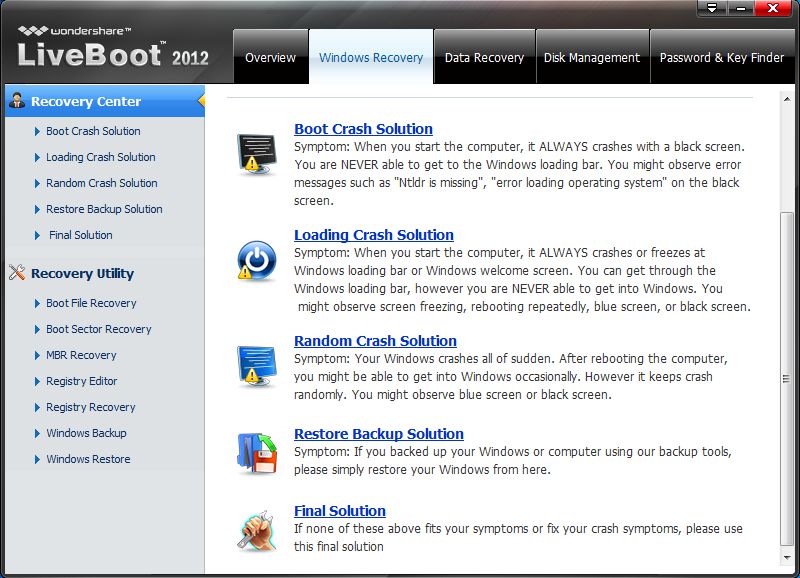Click the Recovery Center person icon
Image resolution: width=800 pixels, height=578 pixels.
17,100
